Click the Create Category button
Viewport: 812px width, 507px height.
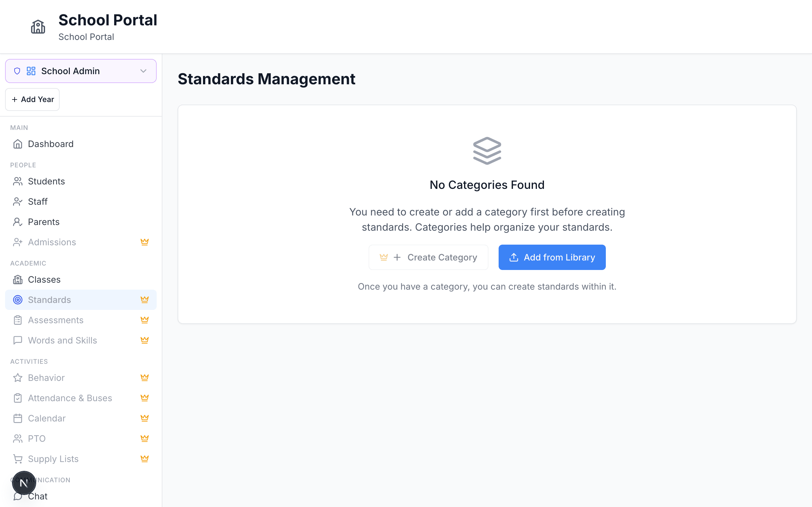[x=428, y=257]
